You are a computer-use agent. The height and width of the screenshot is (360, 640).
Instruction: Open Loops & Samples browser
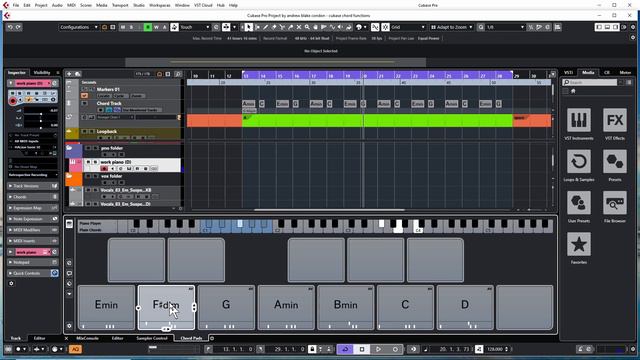pyautogui.click(x=579, y=162)
